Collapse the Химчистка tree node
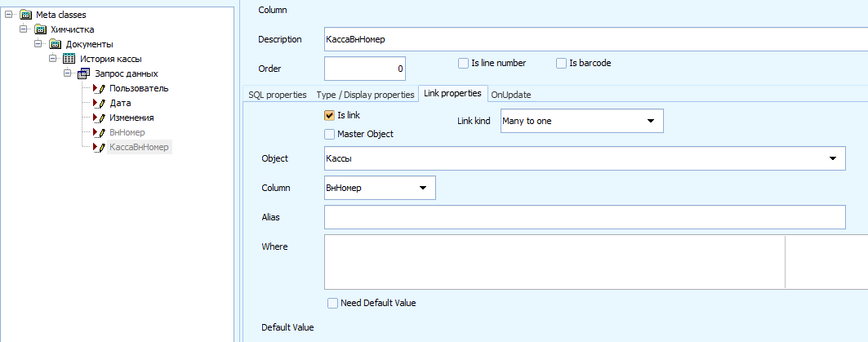868x342 pixels. [x=23, y=29]
